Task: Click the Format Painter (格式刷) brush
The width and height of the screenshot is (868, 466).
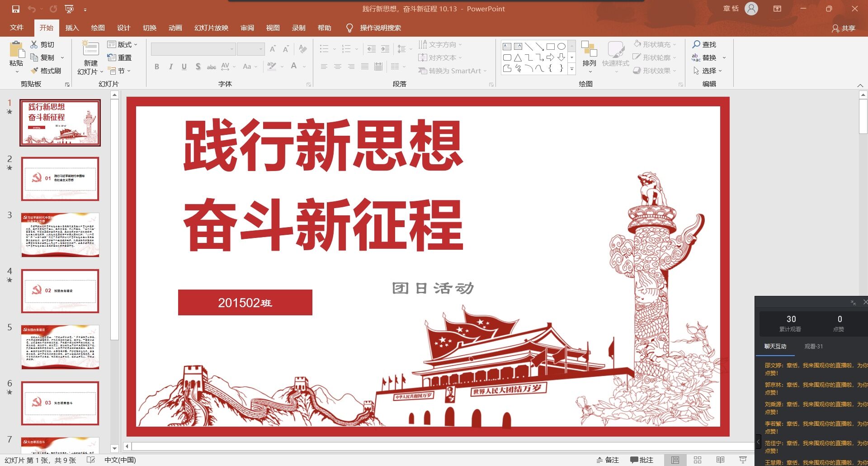Action: tap(46, 71)
